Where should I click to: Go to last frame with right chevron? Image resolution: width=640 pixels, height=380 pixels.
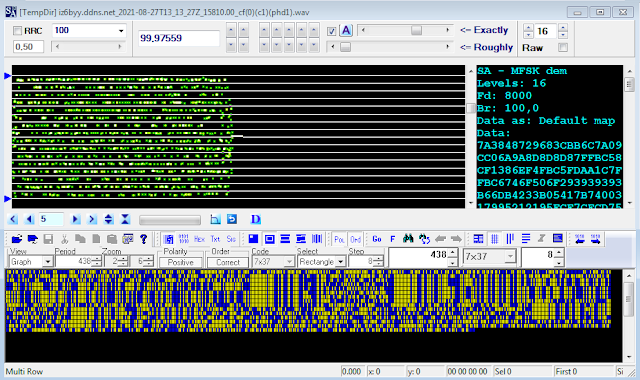[92, 220]
